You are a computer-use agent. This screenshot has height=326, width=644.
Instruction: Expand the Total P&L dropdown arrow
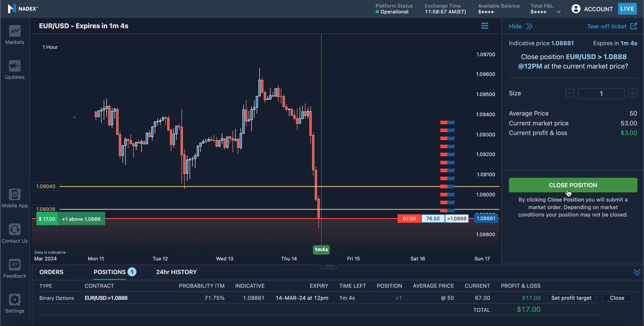(x=559, y=12)
